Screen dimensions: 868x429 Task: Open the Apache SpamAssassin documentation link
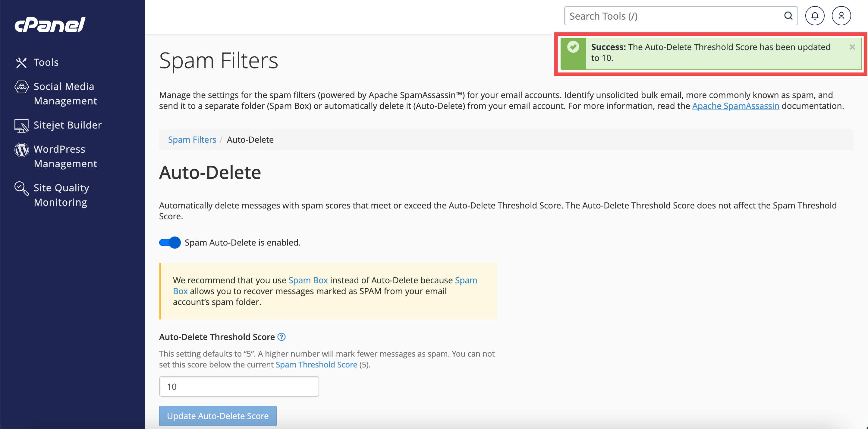coord(736,106)
